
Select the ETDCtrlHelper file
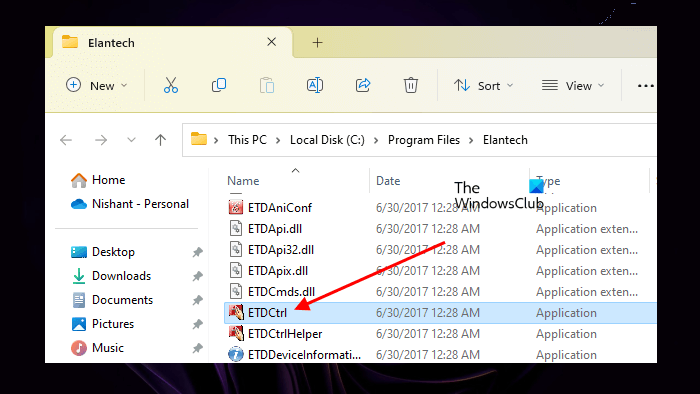(x=285, y=334)
